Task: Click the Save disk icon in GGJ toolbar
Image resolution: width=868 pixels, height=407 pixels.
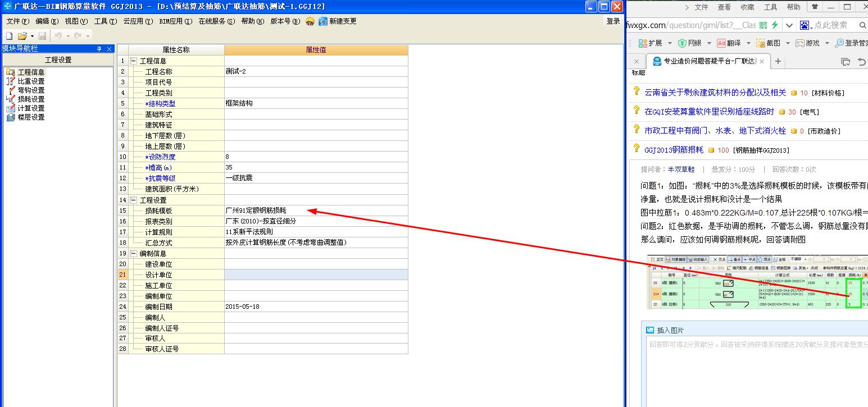Action: pyautogui.click(x=42, y=36)
